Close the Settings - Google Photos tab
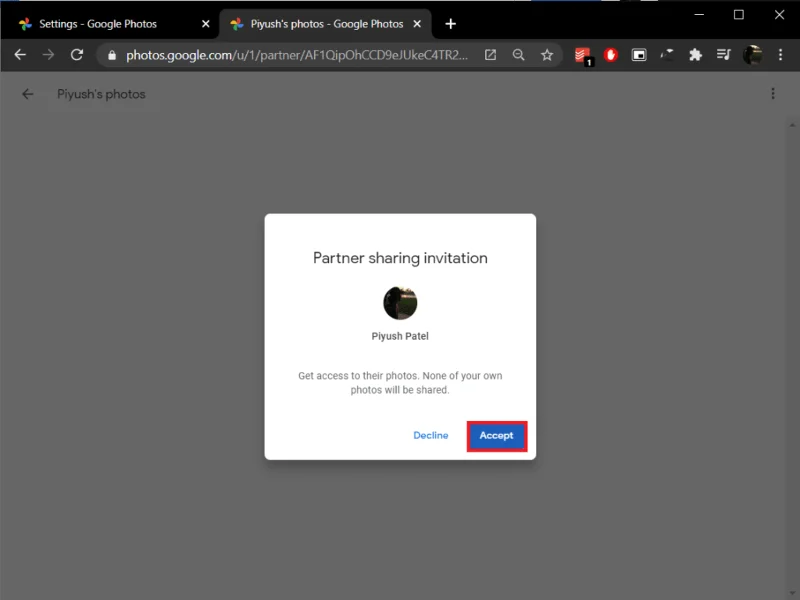This screenshot has width=800, height=600. 206,24
